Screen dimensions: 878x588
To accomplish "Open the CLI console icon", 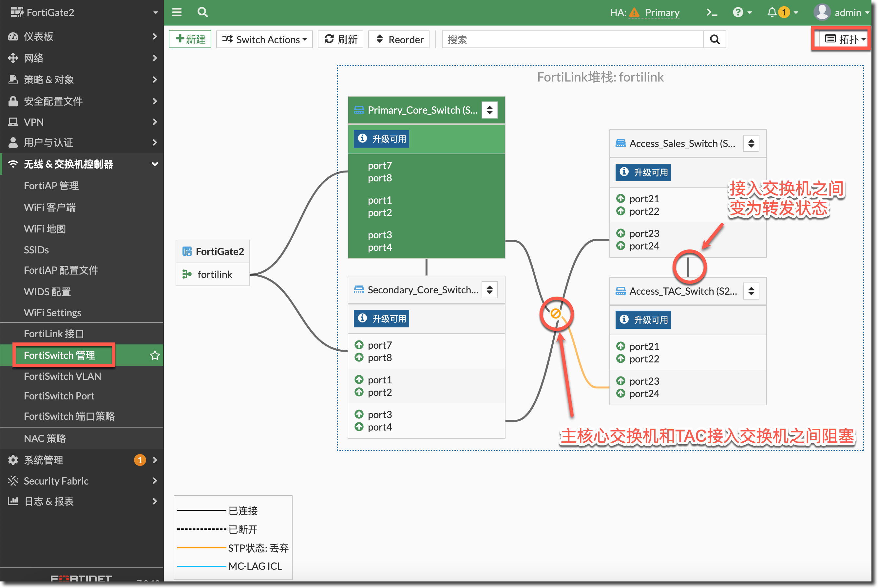I will (x=711, y=12).
